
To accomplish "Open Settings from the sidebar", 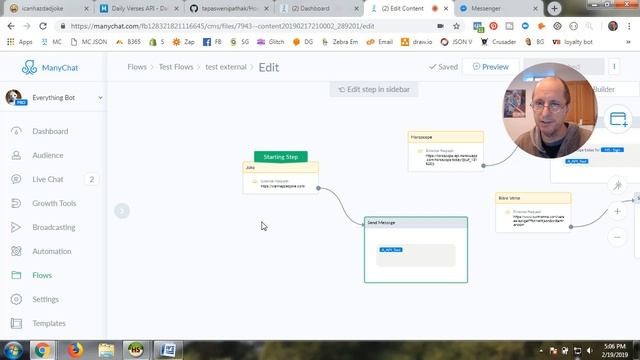I will click(46, 299).
